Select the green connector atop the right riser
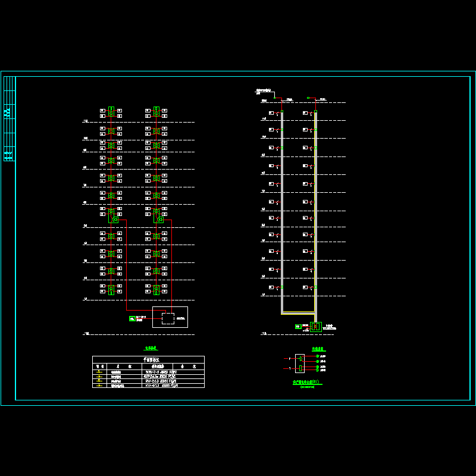Image resolution: width=476 pixels, height=476 pixels. (x=308, y=98)
